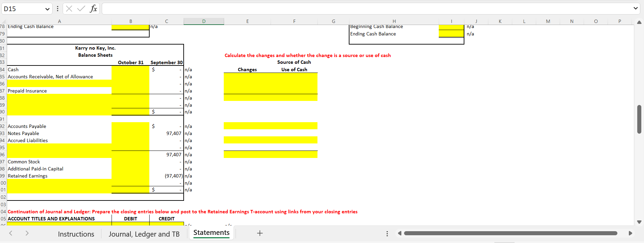Select the Balance Sheets title cell

(95, 55)
